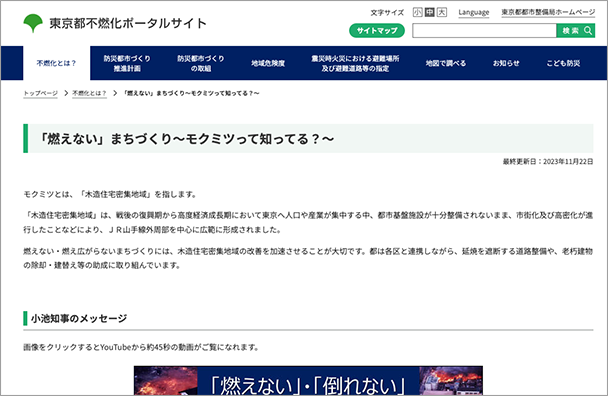Screen dimensions: 608x396
Task: Open 防災都市づくり推進計画 menu item
Action: (127, 63)
